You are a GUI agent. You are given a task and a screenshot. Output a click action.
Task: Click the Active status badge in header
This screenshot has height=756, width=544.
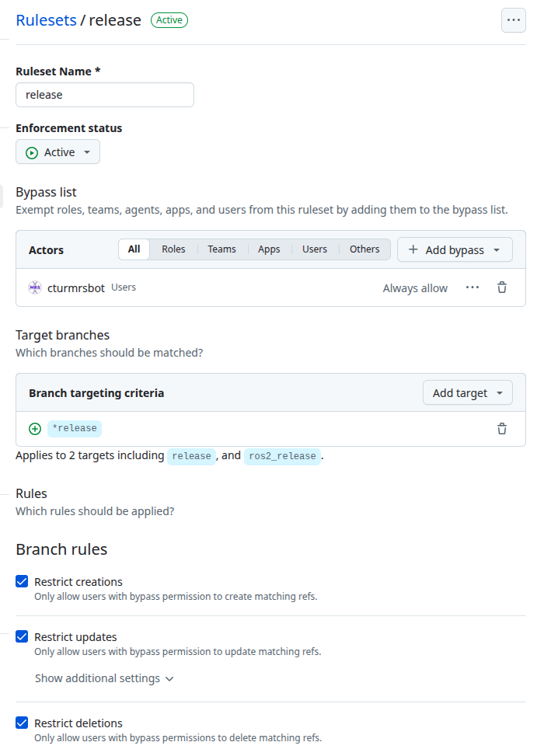[x=169, y=20]
